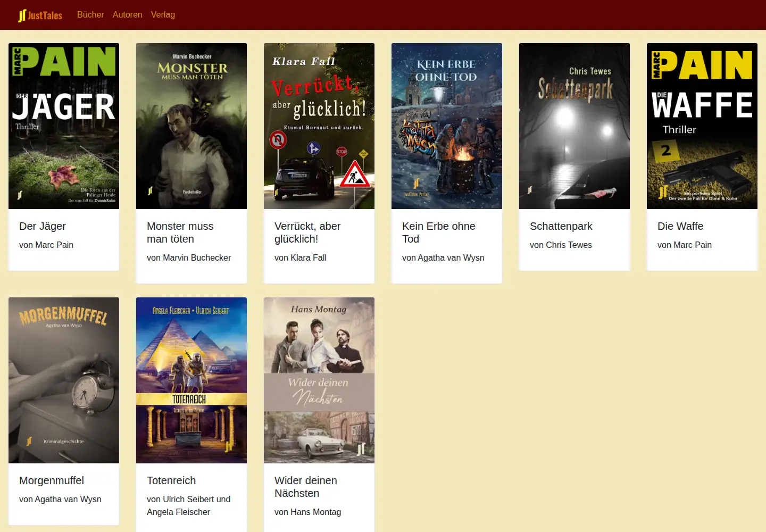Screen dimensions: 766x532
Task: Select author text von Chris Tewes
Action: click(x=561, y=245)
